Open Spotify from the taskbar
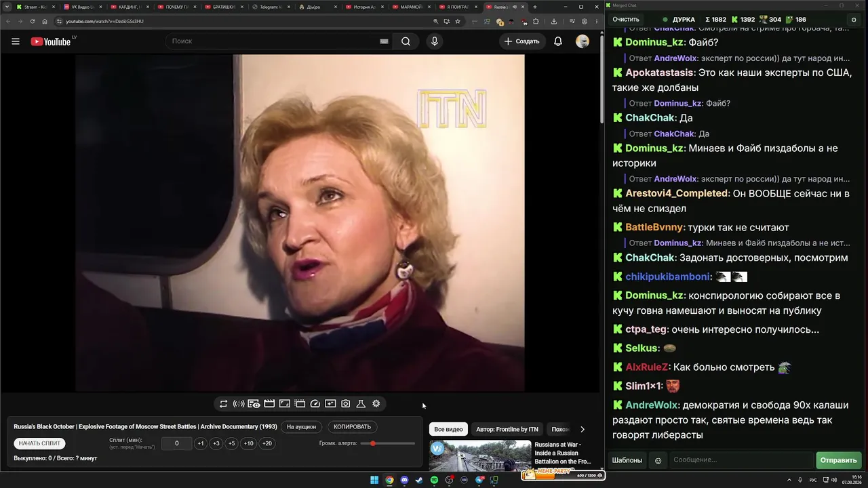 point(434,481)
